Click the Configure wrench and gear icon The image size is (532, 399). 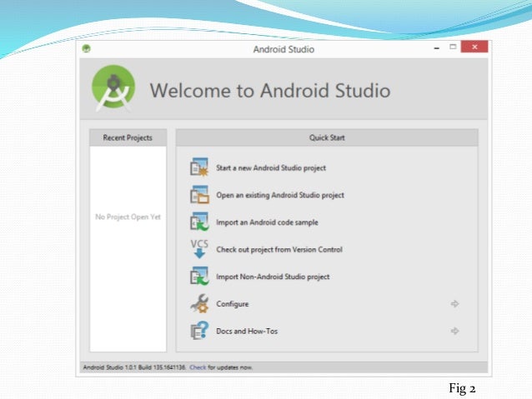(199, 303)
